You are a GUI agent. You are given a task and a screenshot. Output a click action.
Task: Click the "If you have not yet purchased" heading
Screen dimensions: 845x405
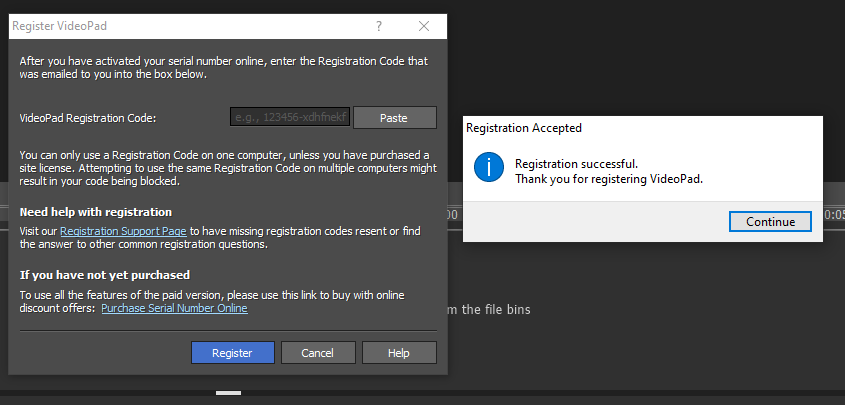click(x=105, y=275)
